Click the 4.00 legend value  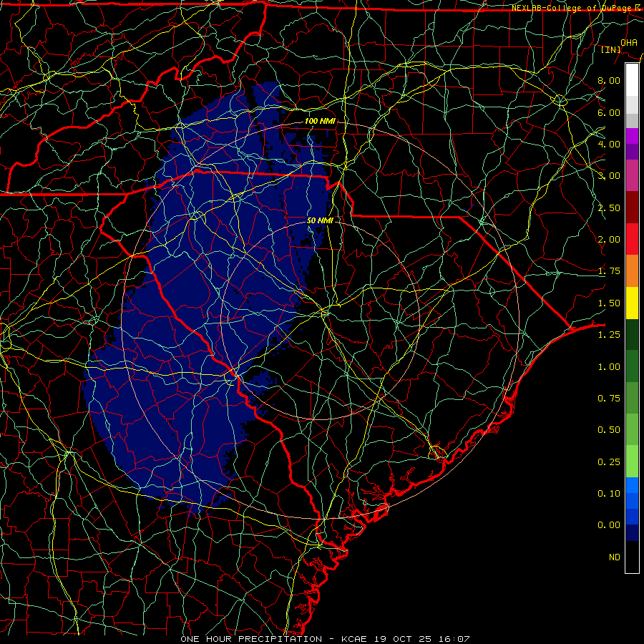pos(609,144)
